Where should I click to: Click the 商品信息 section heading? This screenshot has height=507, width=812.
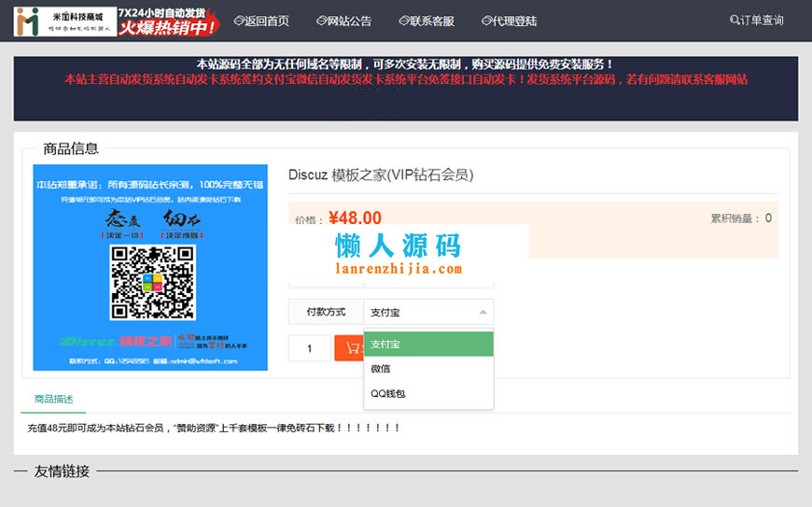tap(70, 148)
